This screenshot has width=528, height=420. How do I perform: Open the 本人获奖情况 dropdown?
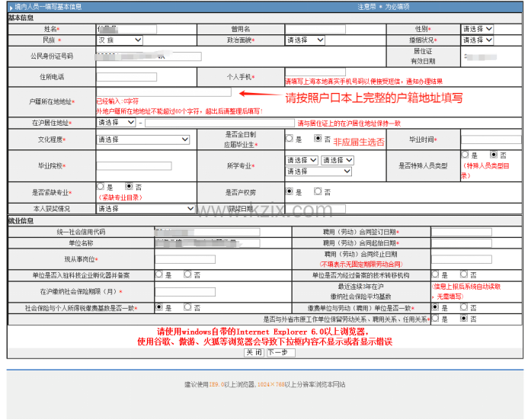[x=146, y=209]
